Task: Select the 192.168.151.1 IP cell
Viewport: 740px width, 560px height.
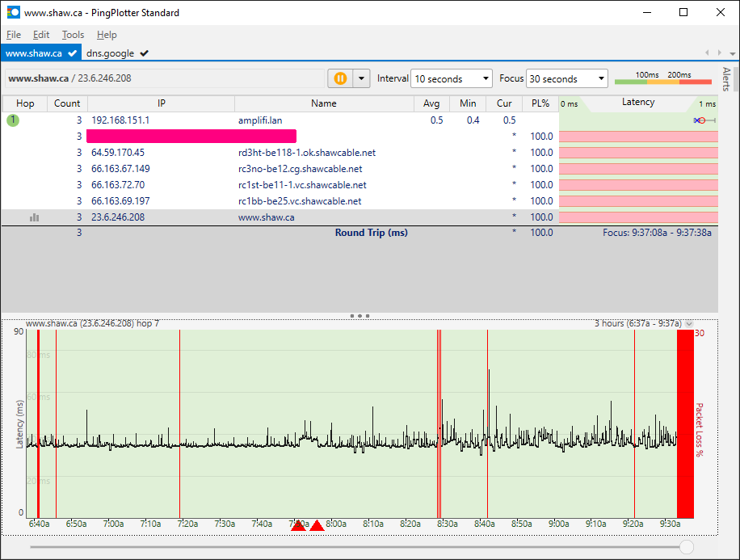Action: tap(120, 120)
